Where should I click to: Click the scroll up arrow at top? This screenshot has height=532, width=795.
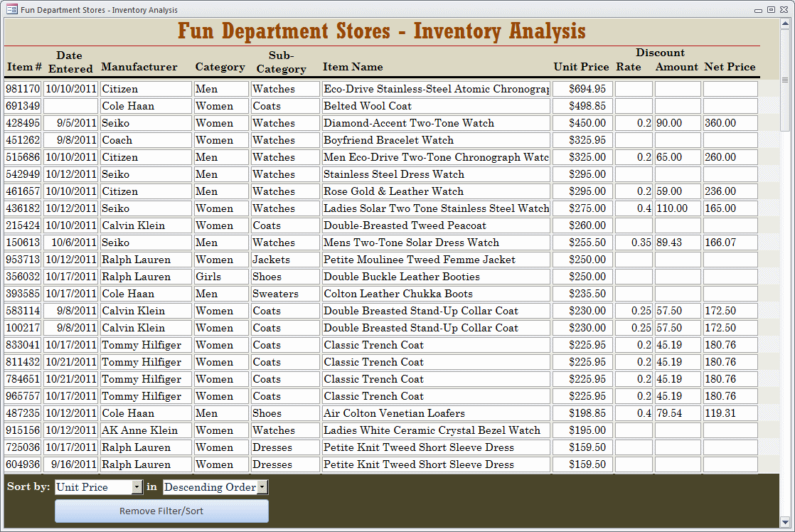click(785, 23)
